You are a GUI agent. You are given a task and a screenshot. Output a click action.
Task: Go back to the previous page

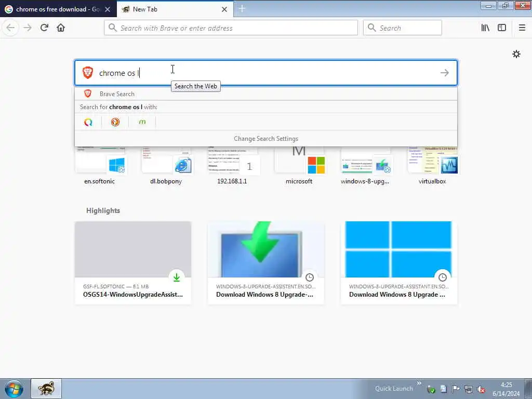[10, 28]
